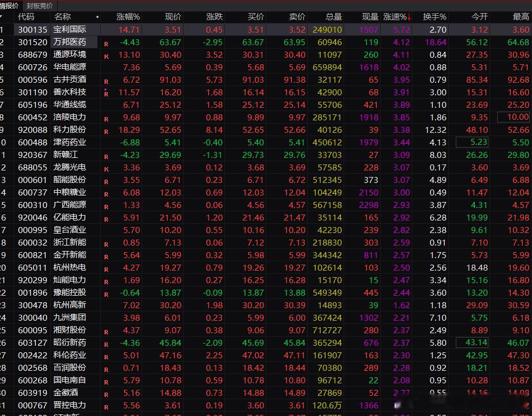The image size is (532, 416).
Task: Select stock code 300135
Action: click(x=33, y=29)
